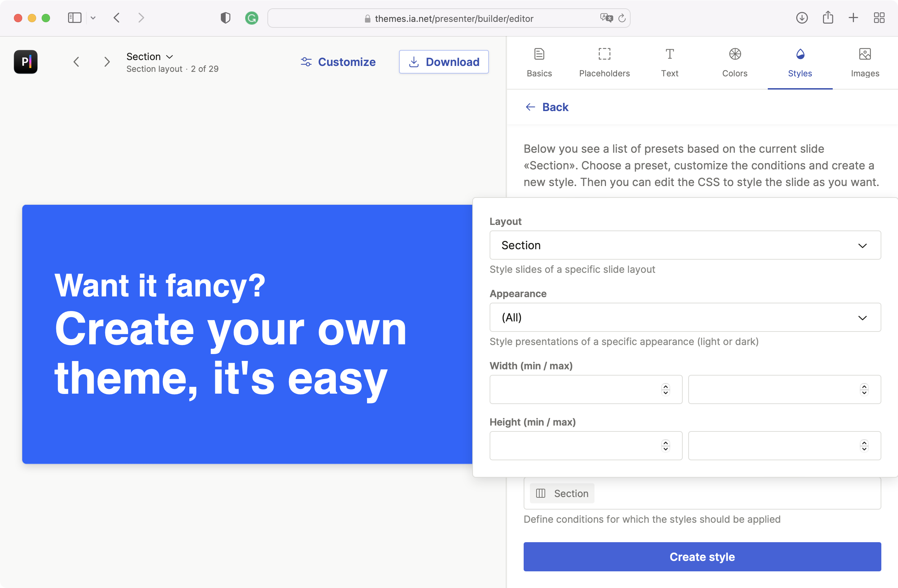The image size is (898, 588).
Task: Click the Safari share icon
Action: (x=828, y=18)
